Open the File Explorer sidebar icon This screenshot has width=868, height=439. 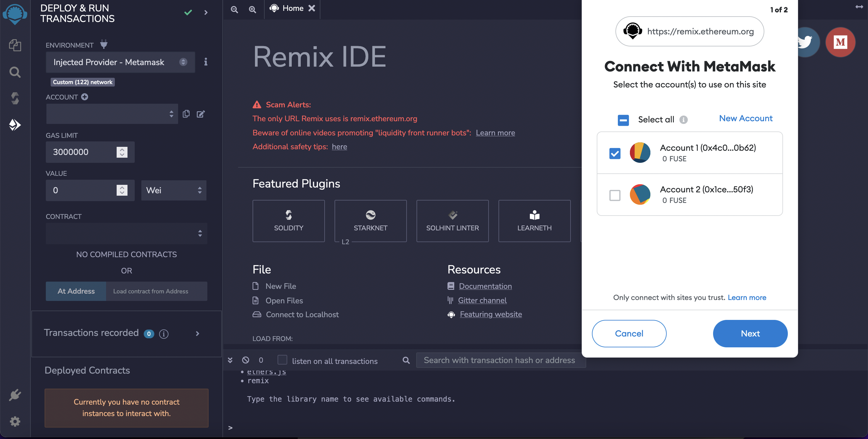(x=15, y=45)
